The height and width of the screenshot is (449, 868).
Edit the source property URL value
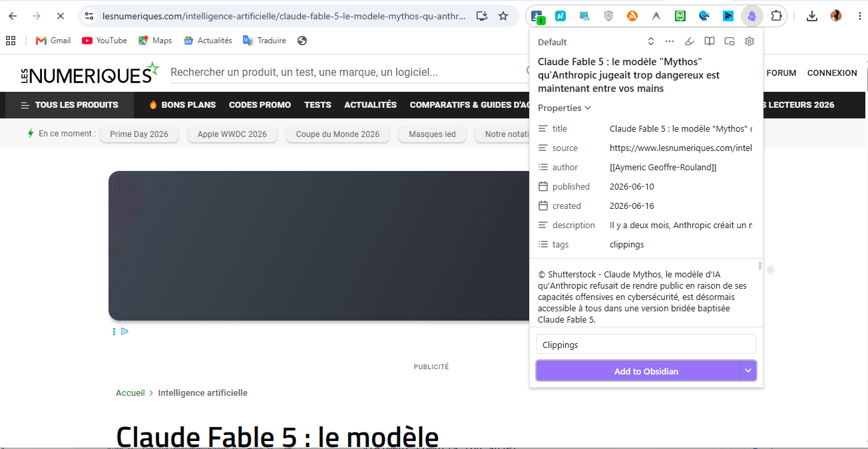pos(681,148)
